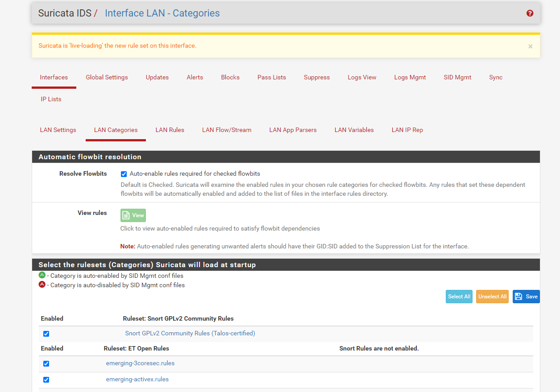Click 'Ruleset: Snort GPLv2 Community Rules' header
Screen dimensions: 560x392
click(178, 318)
